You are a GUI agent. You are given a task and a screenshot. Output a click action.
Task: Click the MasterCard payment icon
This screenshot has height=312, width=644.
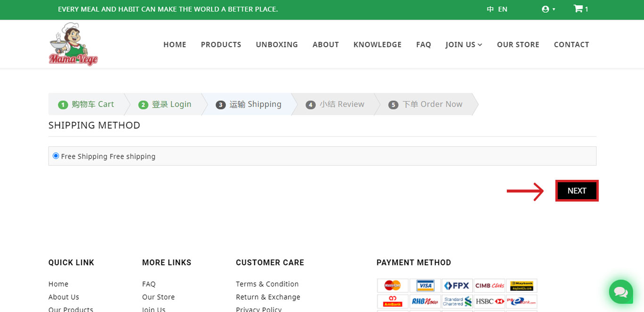392,286
